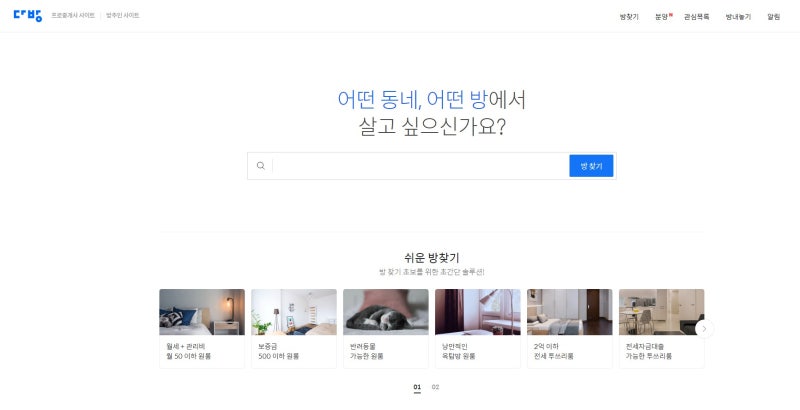Screen dimensions: 800x410
Task: Open the 전세자금대출 가능한 투쓰리룸 card
Action: coord(662,328)
